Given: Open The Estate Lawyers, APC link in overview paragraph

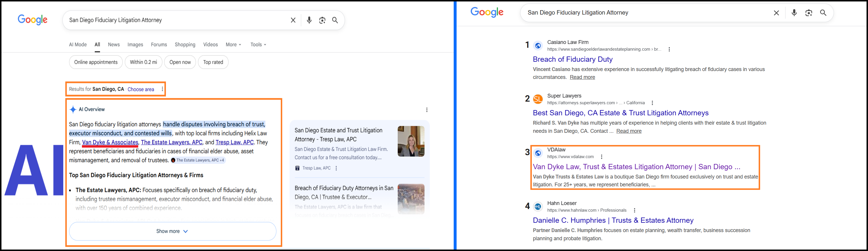Looking at the screenshot, I should [x=172, y=142].
